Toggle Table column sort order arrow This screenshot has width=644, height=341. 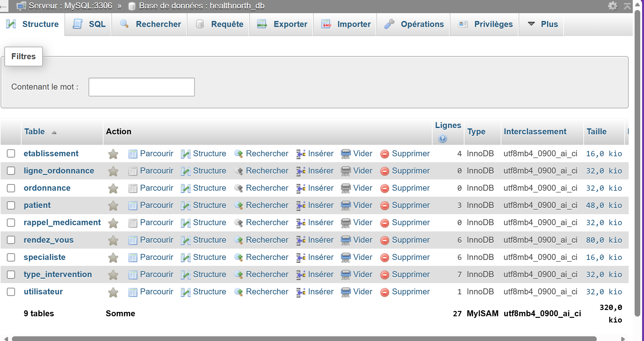click(54, 132)
